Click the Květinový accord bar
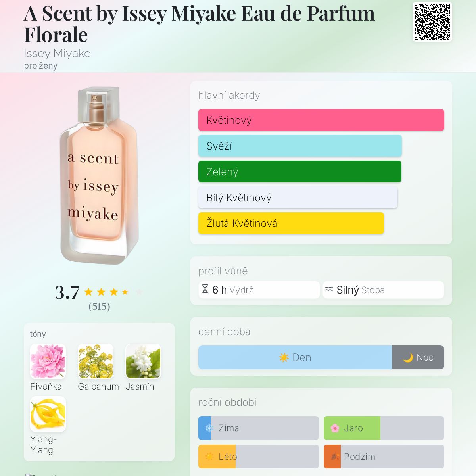 tap(321, 120)
